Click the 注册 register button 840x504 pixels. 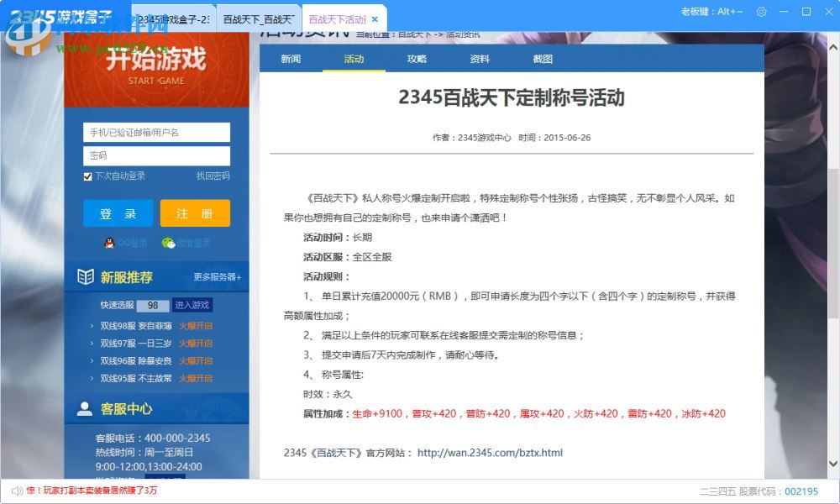click(195, 213)
